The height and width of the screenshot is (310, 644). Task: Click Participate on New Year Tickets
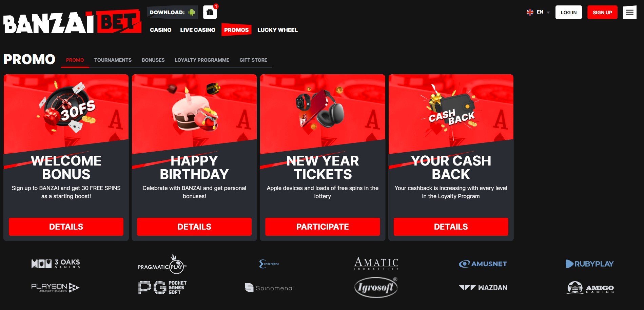323,227
